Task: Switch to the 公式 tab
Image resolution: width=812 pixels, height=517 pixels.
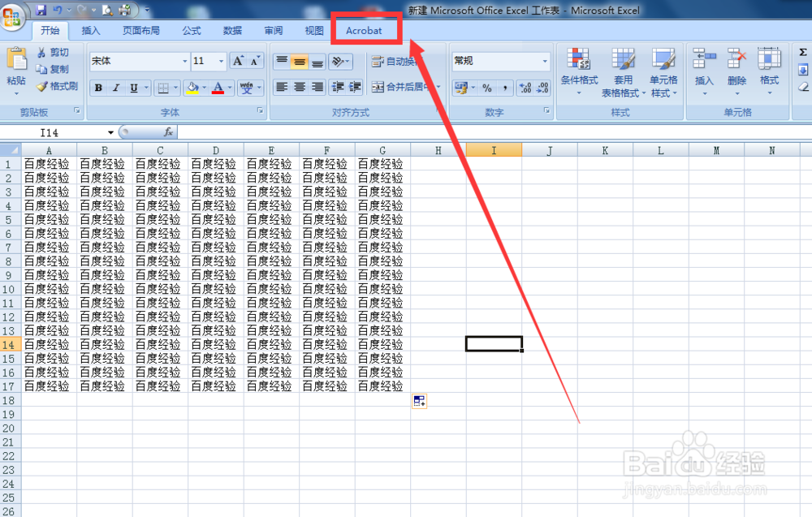Action: pyautogui.click(x=191, y=31)
